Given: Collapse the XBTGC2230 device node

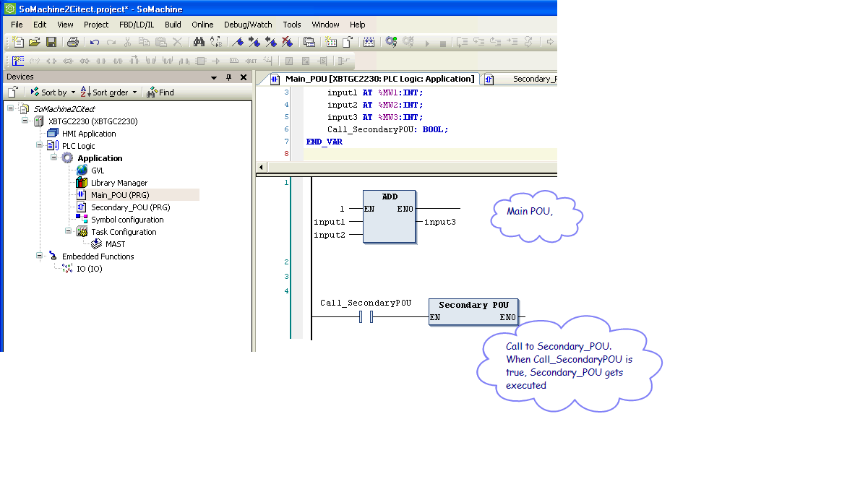Looking at the screenshot, I should [25, 121].
